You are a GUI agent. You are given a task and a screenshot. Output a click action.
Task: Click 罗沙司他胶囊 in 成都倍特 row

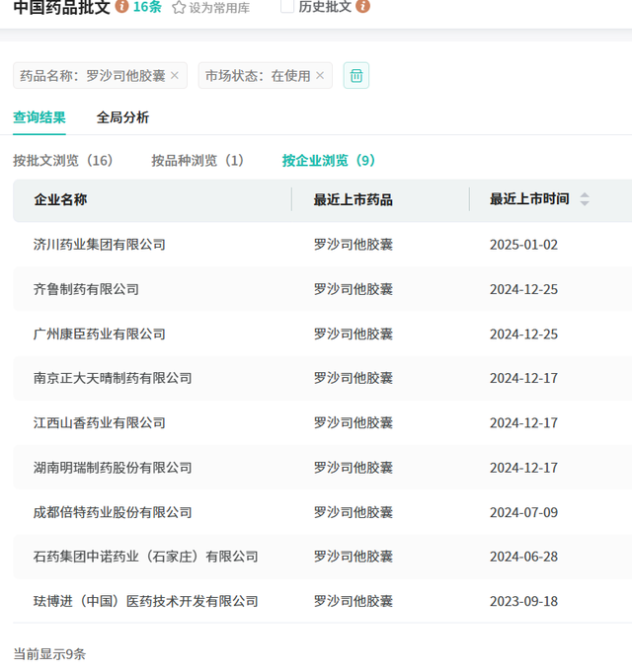point(353,512)
